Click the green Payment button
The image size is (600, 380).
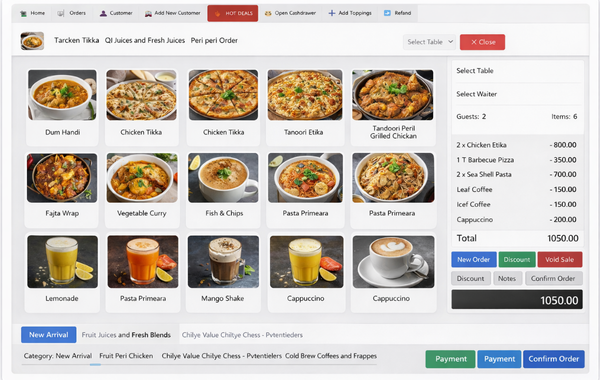pyautogui.click(x=450, y=359)
